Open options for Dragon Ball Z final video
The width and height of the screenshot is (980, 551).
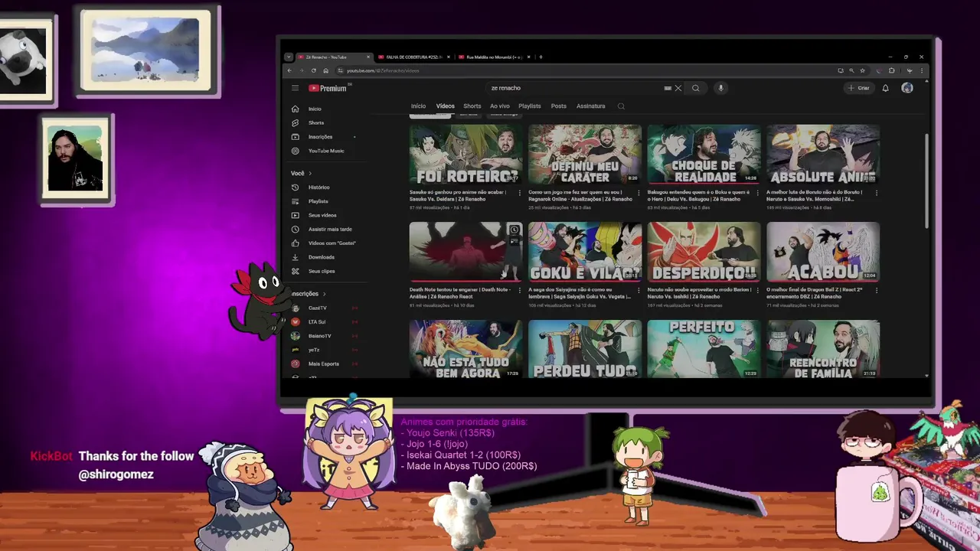coord(877,290)
